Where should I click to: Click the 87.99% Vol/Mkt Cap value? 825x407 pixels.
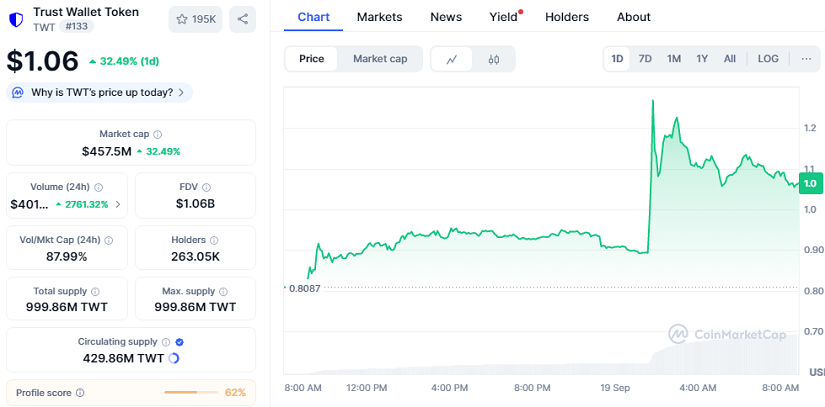66,257
